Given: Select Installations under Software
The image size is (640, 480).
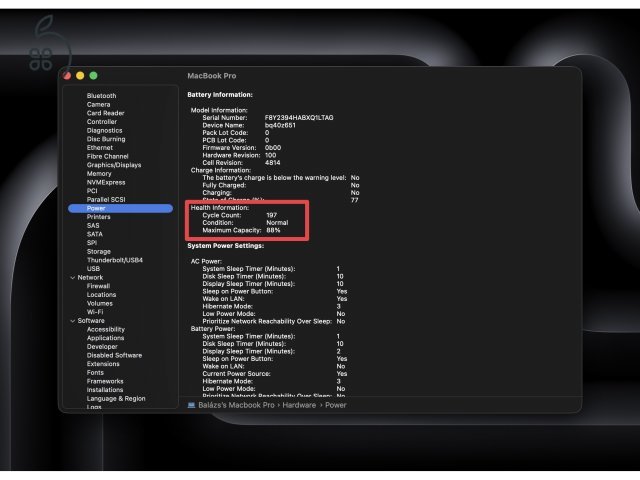Looking at the screenshot, I should (x=105, y=390).
